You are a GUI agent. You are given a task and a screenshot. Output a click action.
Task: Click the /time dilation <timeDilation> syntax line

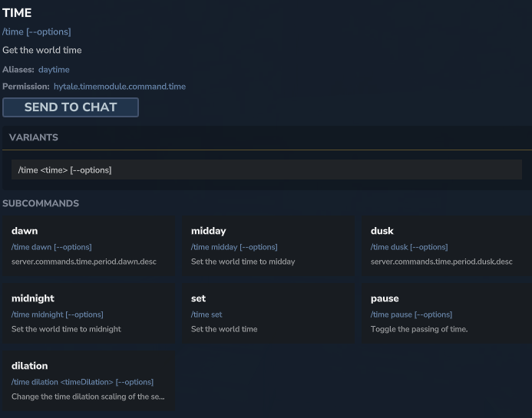coord(82,382)
